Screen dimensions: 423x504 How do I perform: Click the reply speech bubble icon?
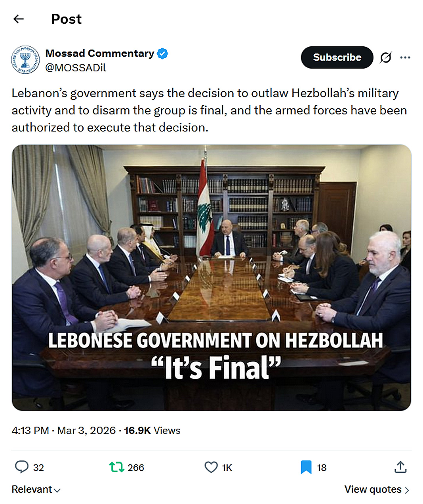pyautogui.click(x=21, y=467)
